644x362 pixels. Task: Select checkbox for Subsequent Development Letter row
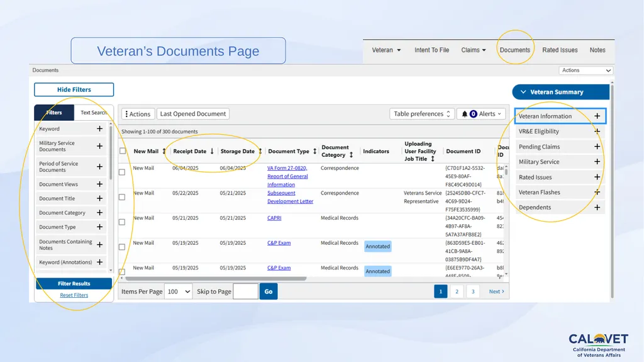tap(122, 197)
